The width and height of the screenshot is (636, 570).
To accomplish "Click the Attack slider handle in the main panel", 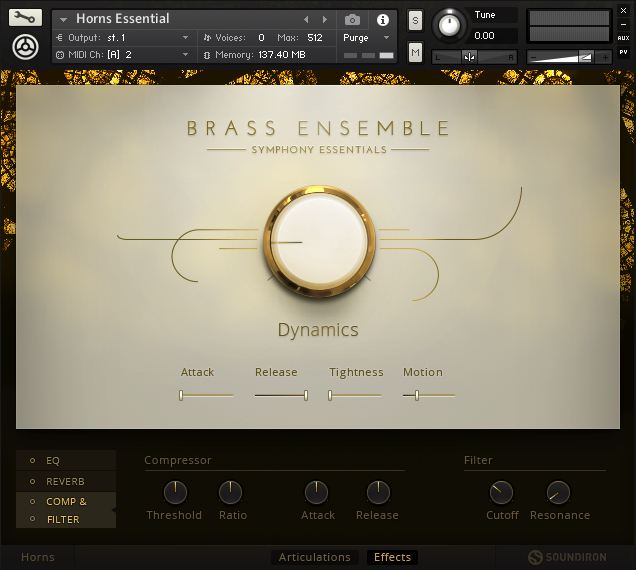I will point(181,395).
